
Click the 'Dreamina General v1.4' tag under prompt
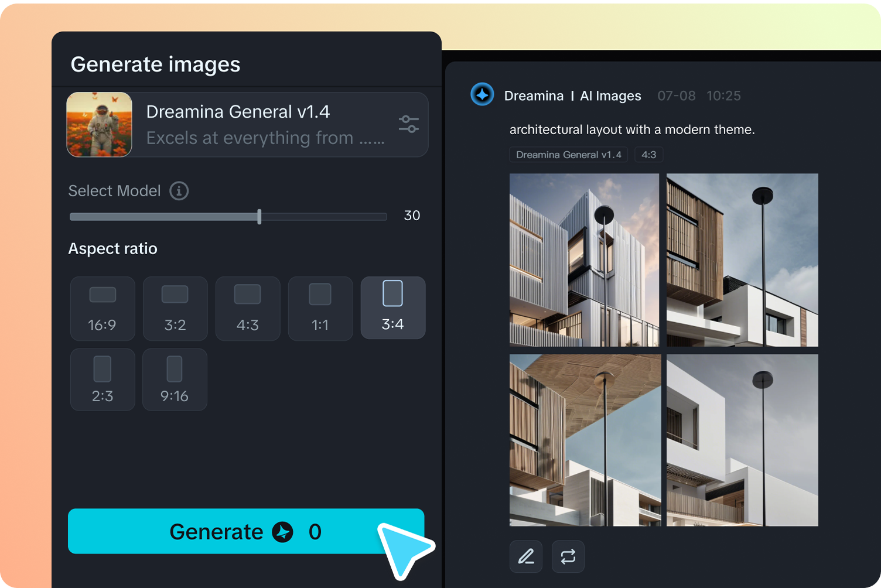click(569, 155)
